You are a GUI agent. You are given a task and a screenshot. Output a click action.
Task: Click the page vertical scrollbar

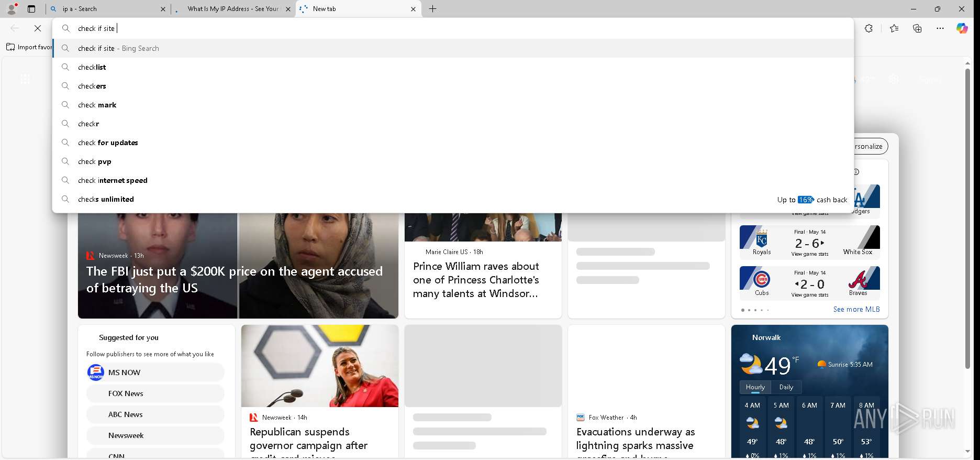967,219
